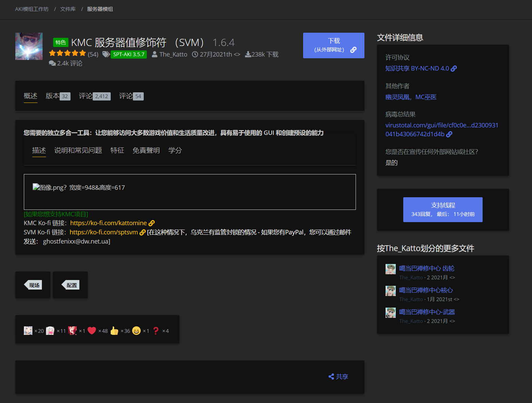Click the chain icon after BY-NC-ND 4.0 license
Screen dimensions: 532x403
[x=454, y=68]
